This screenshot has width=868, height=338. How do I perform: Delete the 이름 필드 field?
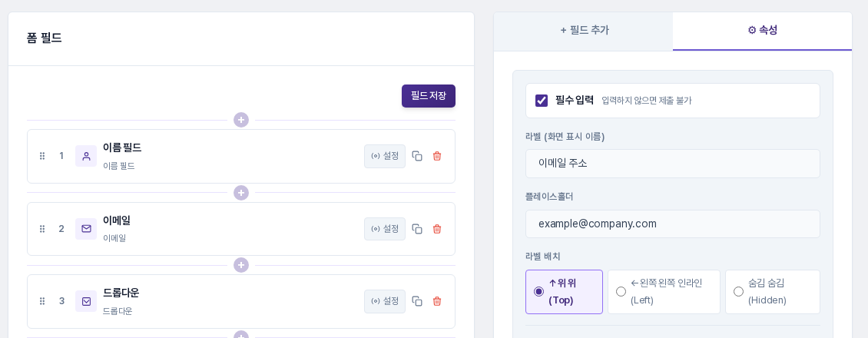pyautogui.click(x=437, y=156)
